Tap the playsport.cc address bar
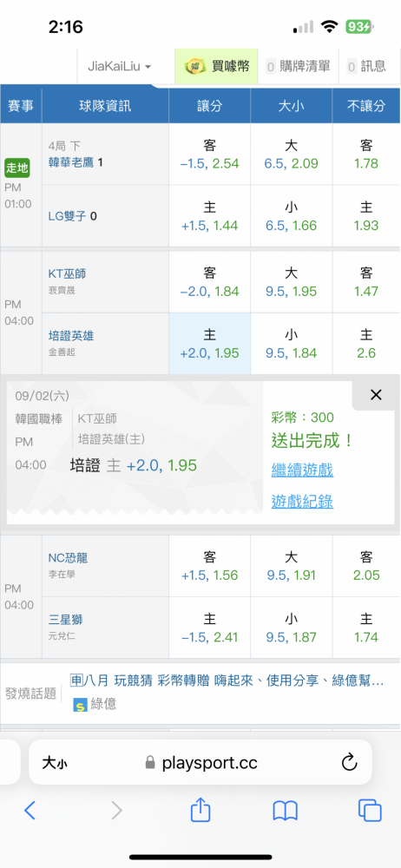 [200, 763]
